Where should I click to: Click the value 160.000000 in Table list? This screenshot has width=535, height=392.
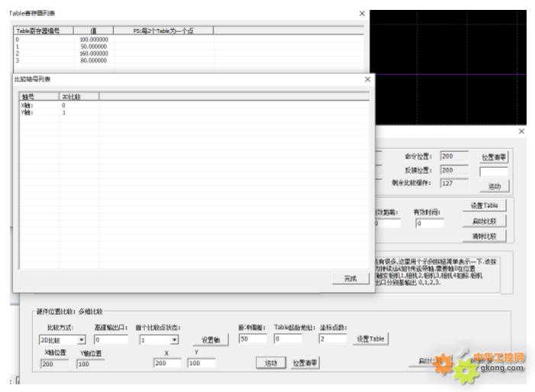click(x=93, y=53)
